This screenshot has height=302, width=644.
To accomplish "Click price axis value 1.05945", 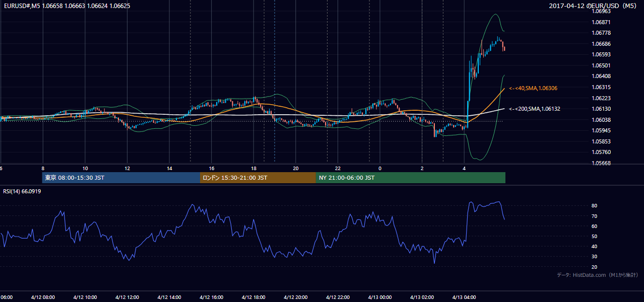I will (x=601, y=130).
